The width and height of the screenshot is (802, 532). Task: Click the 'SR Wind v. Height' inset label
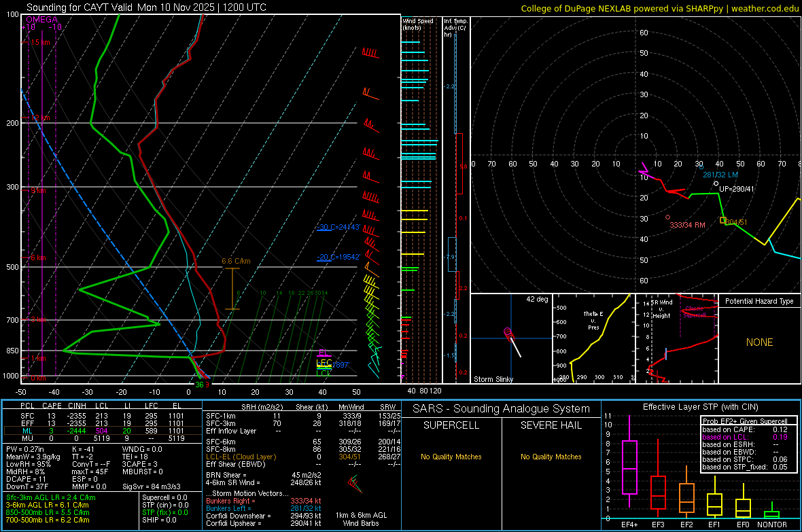[x=662, y=309]
